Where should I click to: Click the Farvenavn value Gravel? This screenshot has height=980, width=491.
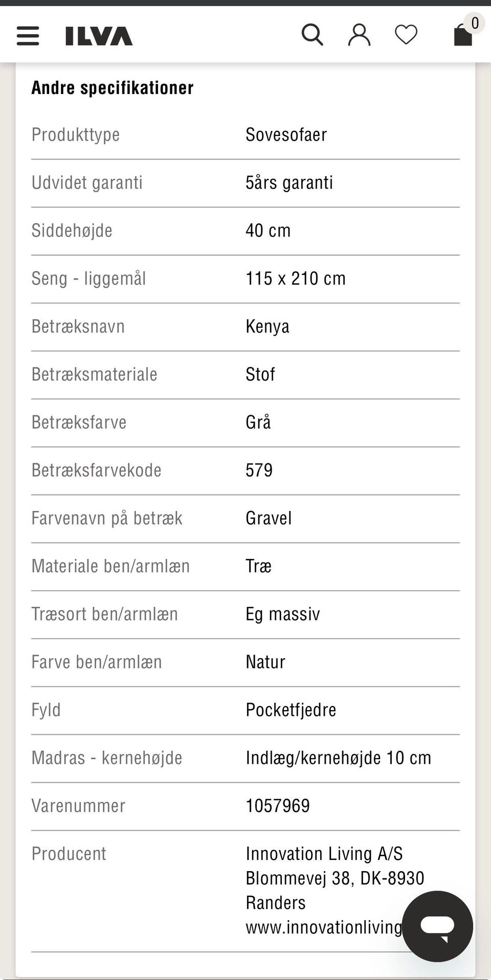pyautogui.click(x=269, y=518)
